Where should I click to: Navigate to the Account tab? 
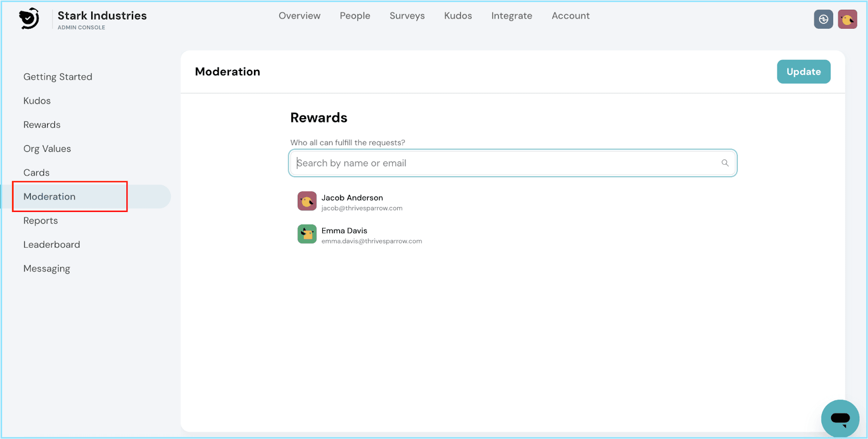(570, 16)
